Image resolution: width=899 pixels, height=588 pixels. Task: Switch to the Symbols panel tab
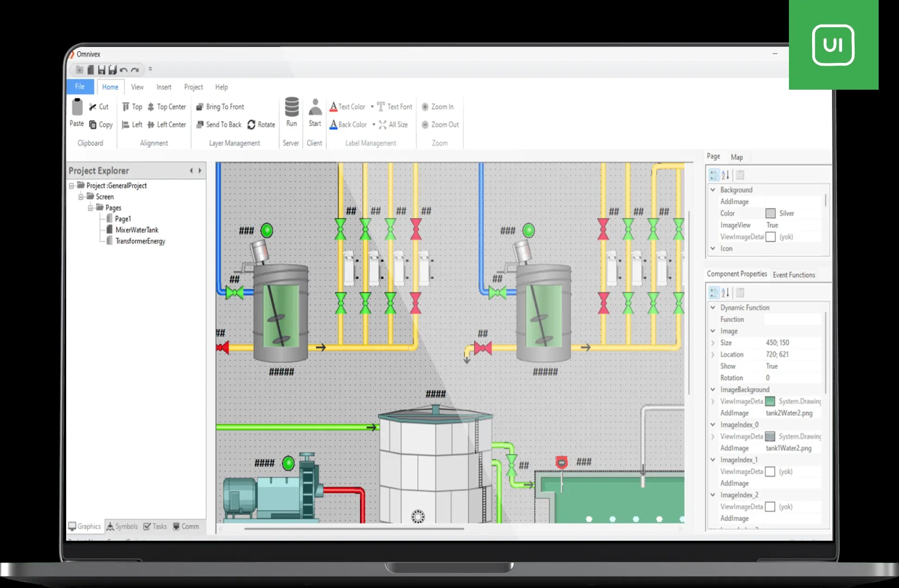pos(123,527)
